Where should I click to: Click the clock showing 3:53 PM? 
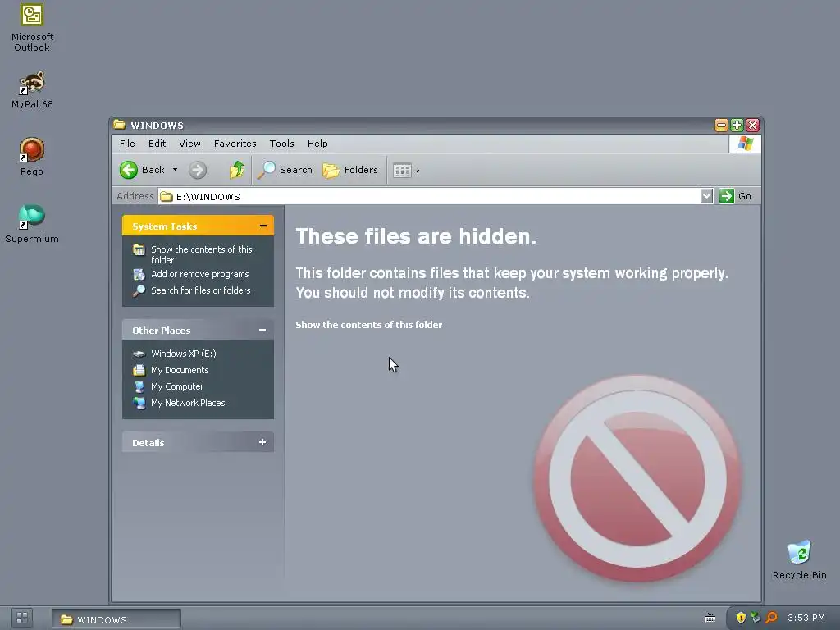(806, 618)
